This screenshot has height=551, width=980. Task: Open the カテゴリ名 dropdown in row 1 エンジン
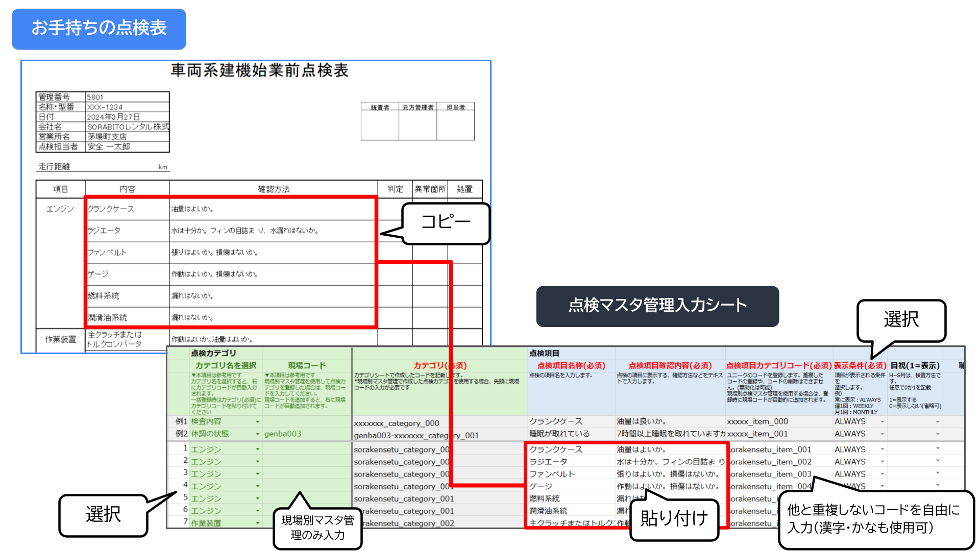(x=258, y=449)
